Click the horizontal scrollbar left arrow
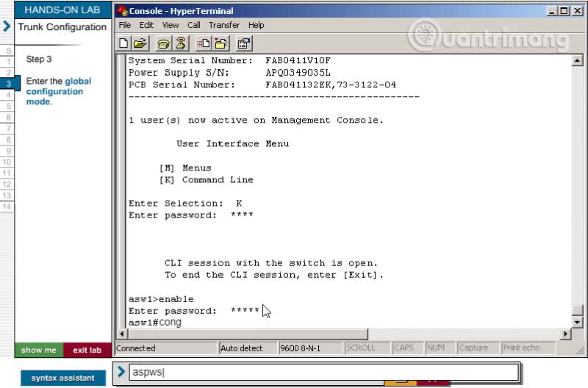588x388 pixels. click(121, 334)
